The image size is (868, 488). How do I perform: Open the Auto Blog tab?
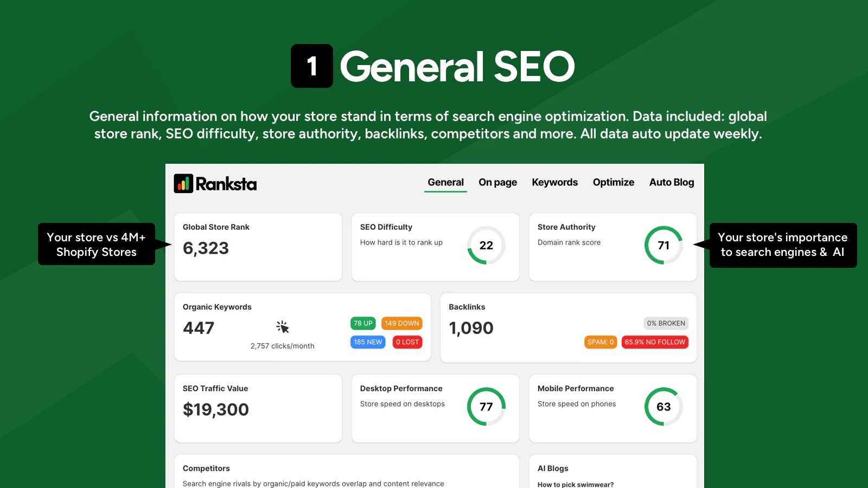671,182
